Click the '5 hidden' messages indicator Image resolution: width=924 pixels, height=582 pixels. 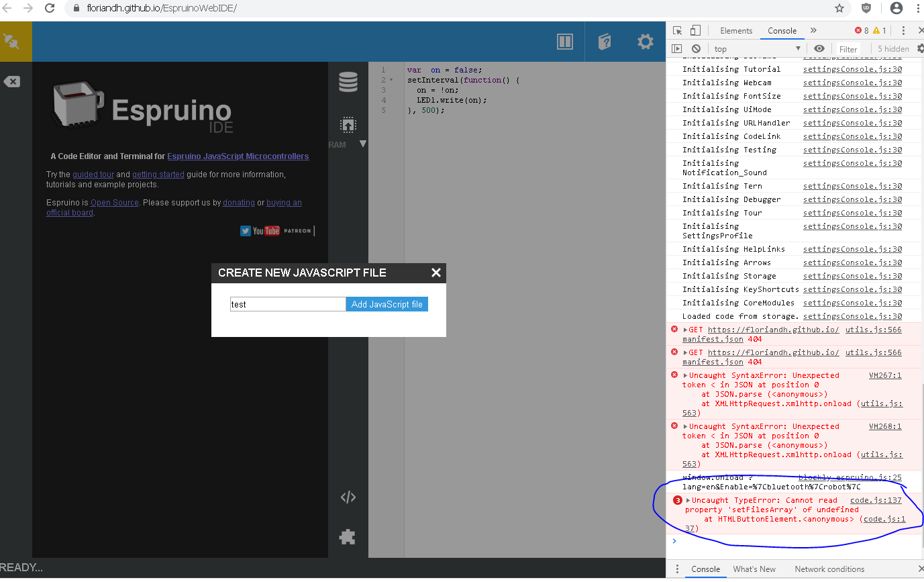[x=893, y=48]
